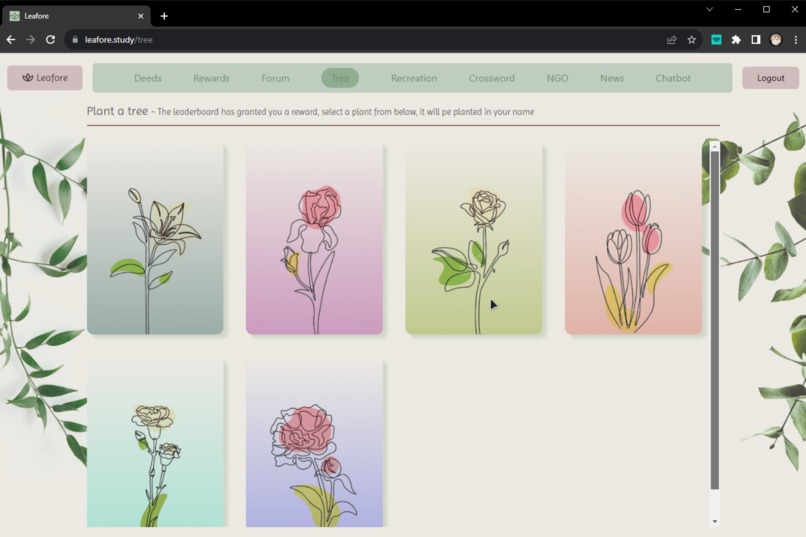Maximize the browser window

pyautogui.click(x=766, y=9)
